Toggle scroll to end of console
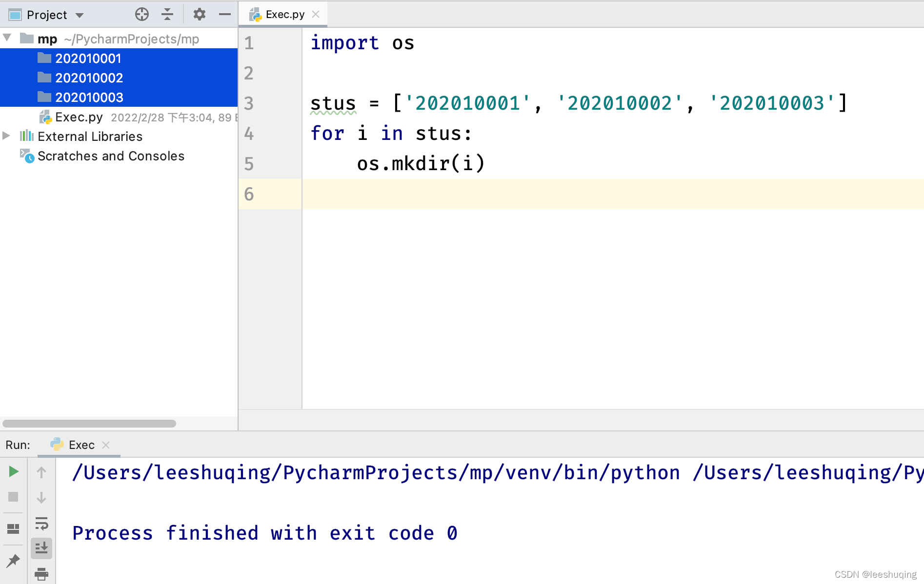The image size is (924, 584). click(x=41, y=548)
